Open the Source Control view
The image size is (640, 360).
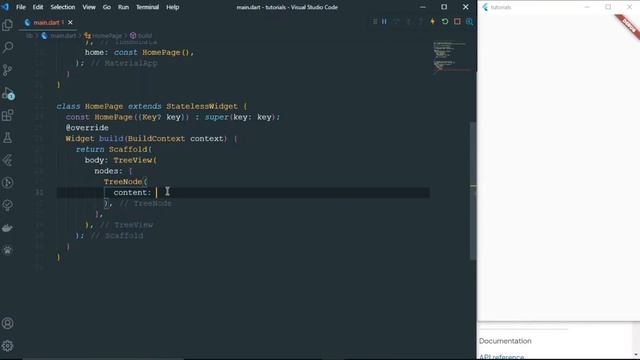(x=7, y=70)
